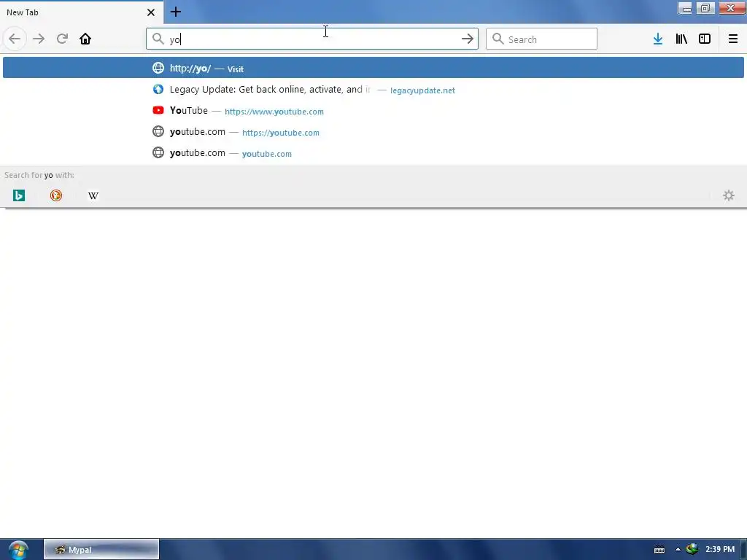Open the Home page
747x560 pixels.
pyautogui.click(x=85, y=39)
